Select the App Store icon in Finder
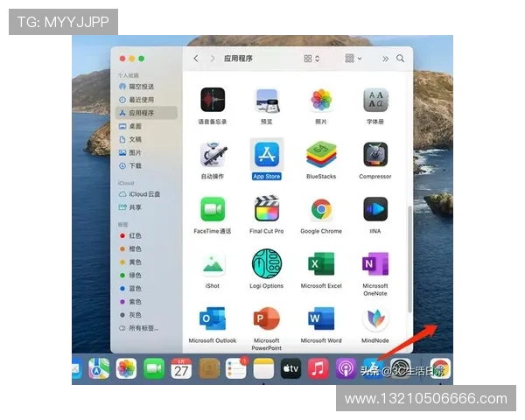This screenshot has width=525, height=420. [x=267, y=154]
